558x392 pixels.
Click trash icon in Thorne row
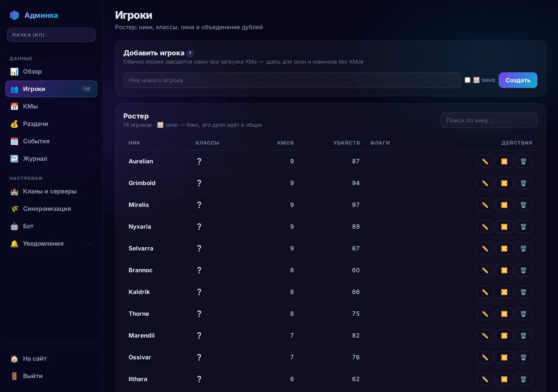(x=523, y=314)
